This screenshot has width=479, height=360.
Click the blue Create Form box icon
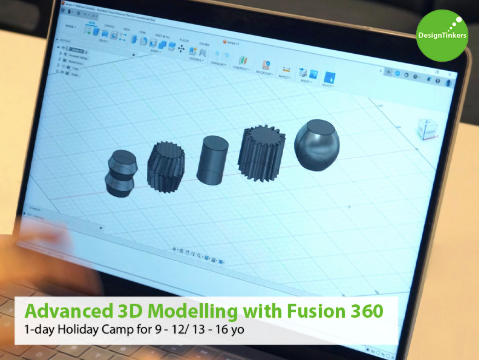[96, 32]
